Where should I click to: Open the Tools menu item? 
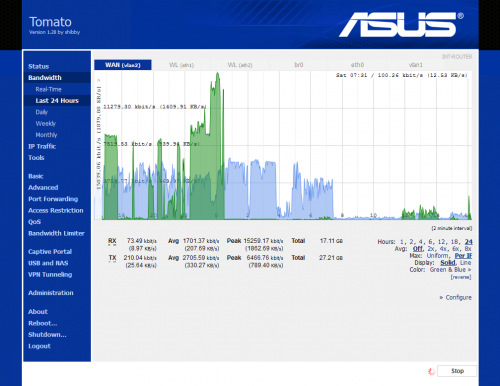coord(36,158)
